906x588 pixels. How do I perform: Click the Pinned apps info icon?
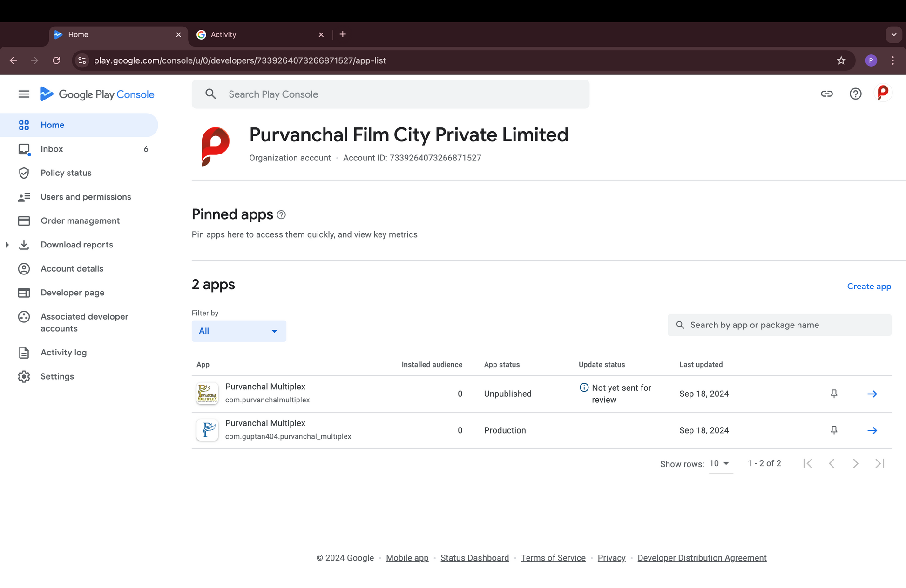point(281,215)
